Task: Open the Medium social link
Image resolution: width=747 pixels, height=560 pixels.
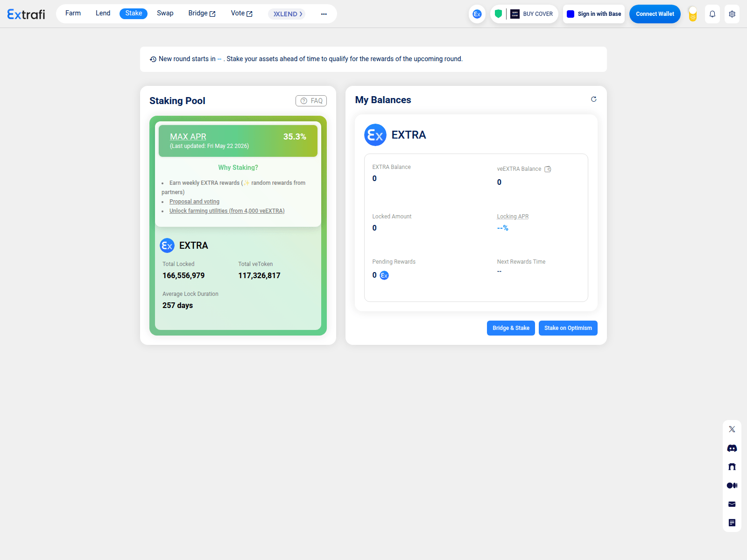Action: [732, 485]
